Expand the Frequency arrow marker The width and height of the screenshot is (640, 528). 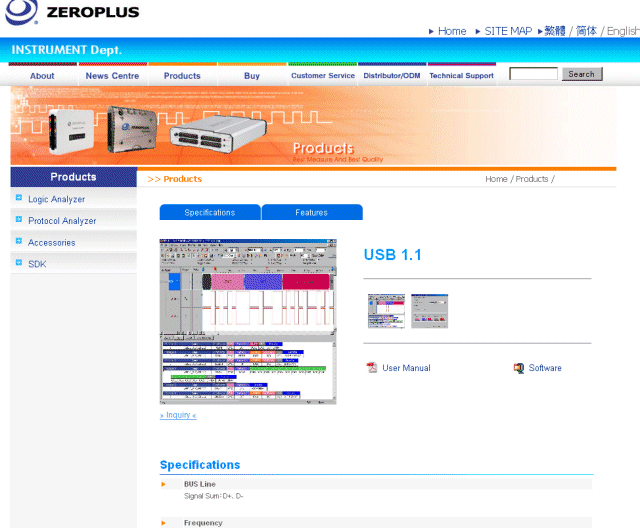(x=164, y=523)
